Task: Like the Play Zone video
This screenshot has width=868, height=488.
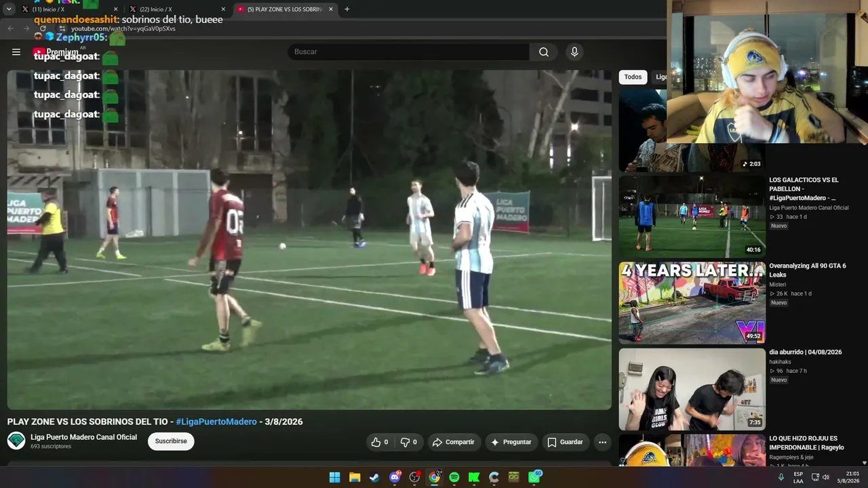Action: [379, 442]
